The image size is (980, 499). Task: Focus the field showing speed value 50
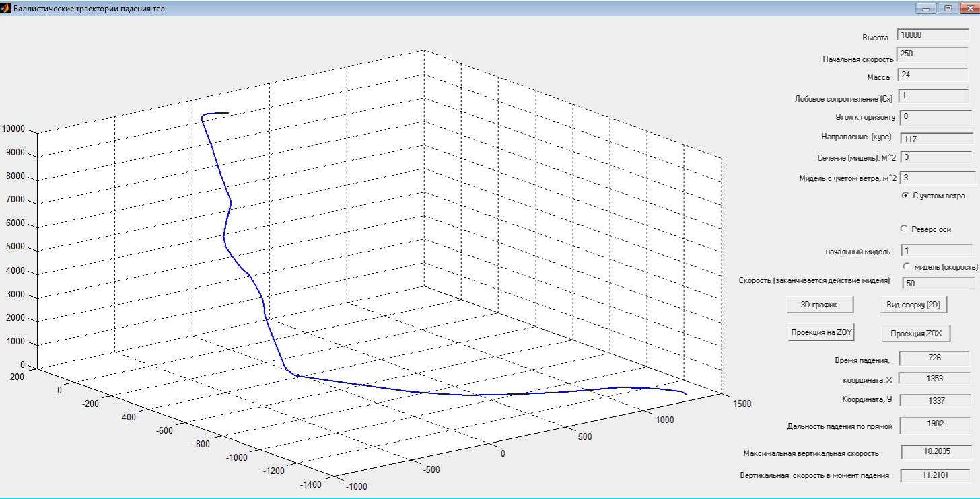click(937, 283)
